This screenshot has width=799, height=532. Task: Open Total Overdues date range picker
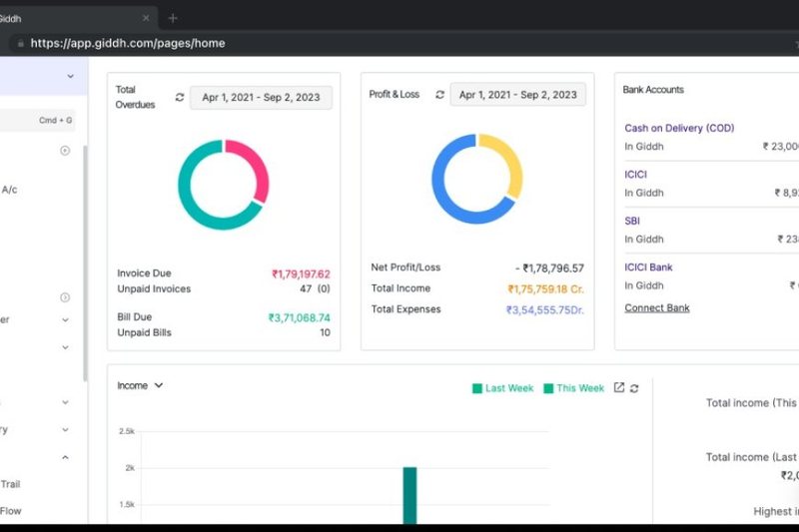tap(261, 97)
